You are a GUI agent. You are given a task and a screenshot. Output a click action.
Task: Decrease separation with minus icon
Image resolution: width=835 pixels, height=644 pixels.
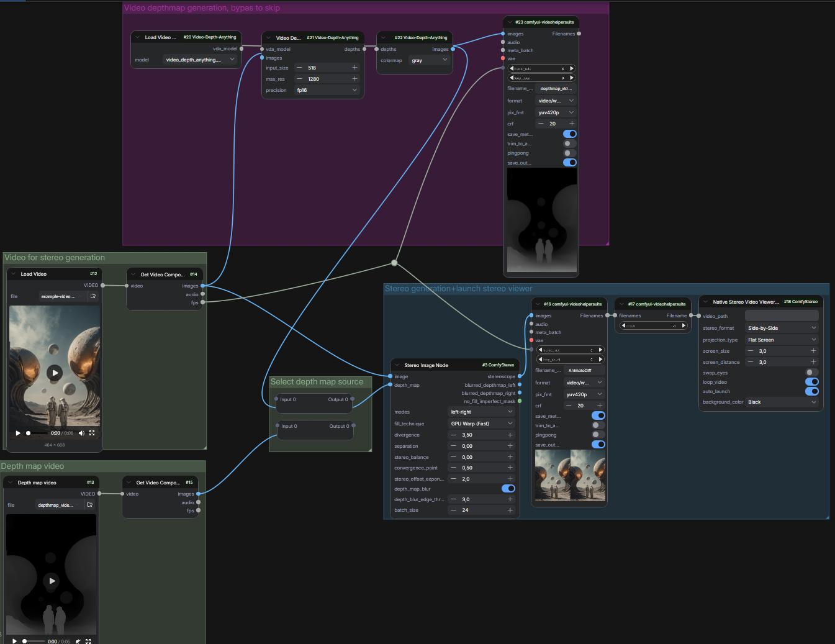pos(453,446)
